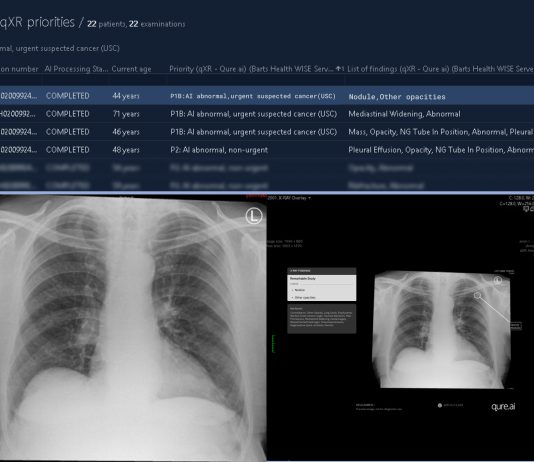The image size is (534, 462).
Task: Click the Nodule finding in findings panel
Action: [x=299, y=290]
